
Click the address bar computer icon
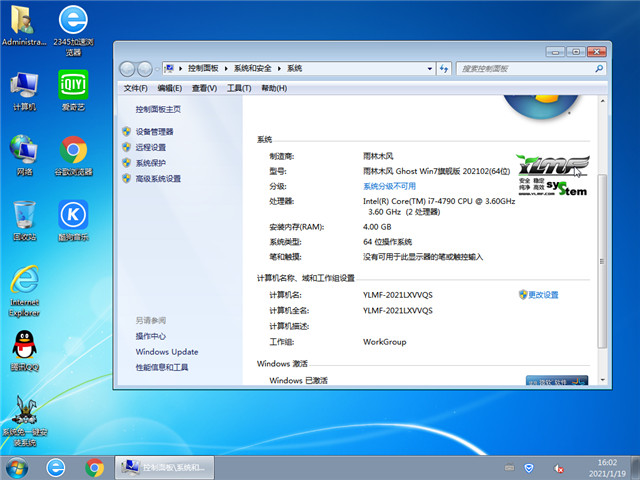click(x=169, y=69)
